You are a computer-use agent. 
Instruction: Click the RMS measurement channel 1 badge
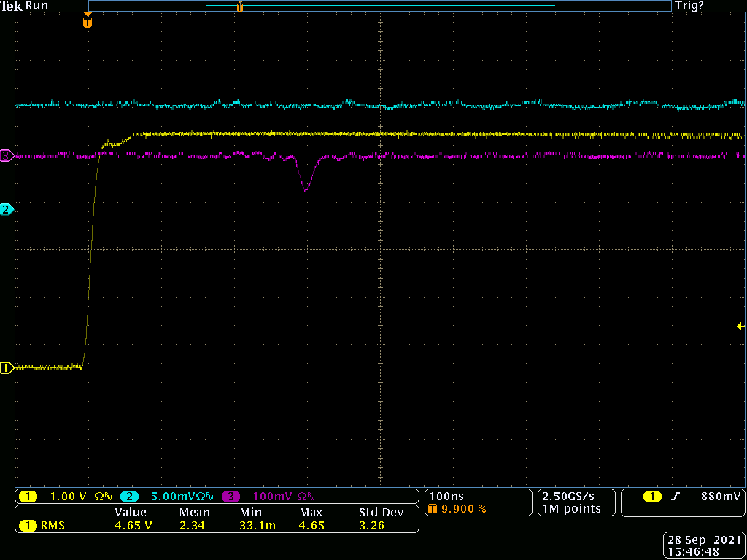pos(28,526)
